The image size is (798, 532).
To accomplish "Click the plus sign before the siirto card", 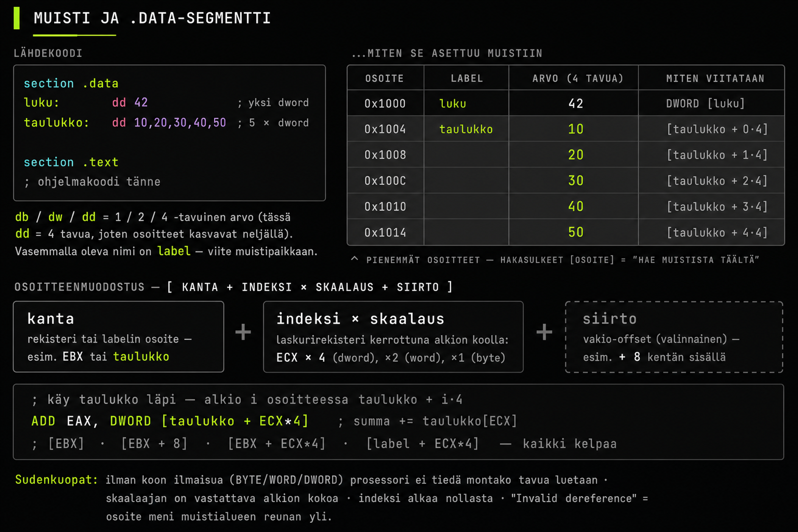I will tap(544, 332).
